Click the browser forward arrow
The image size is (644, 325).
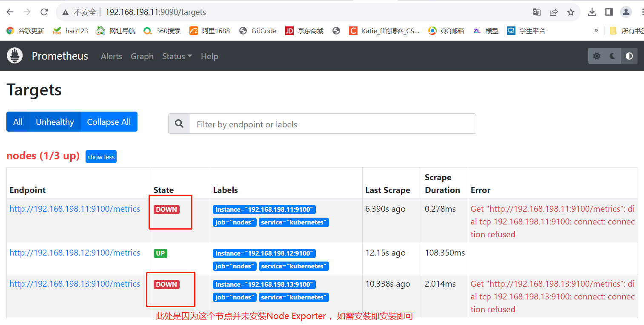pos(27,12)
